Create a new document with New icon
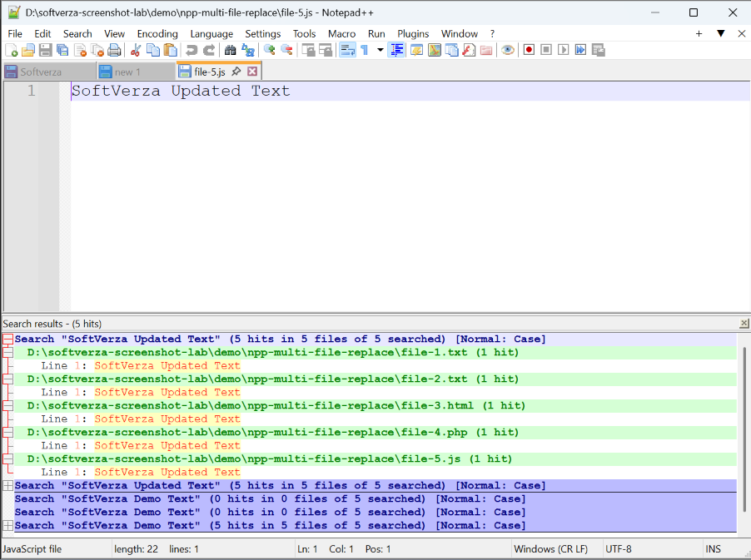Screen dimensions: 751x560 tap(12, 50)
